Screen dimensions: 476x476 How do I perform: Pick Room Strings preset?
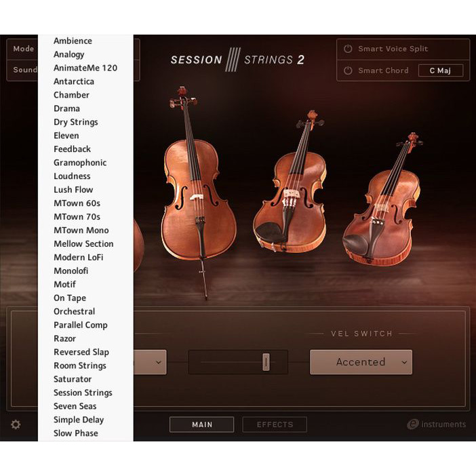pos(80,365)
